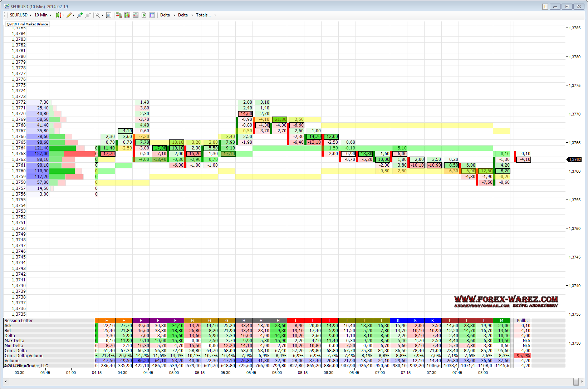
Task: Click the red-green strategies toolbar icon
Action: coord(119,15)
